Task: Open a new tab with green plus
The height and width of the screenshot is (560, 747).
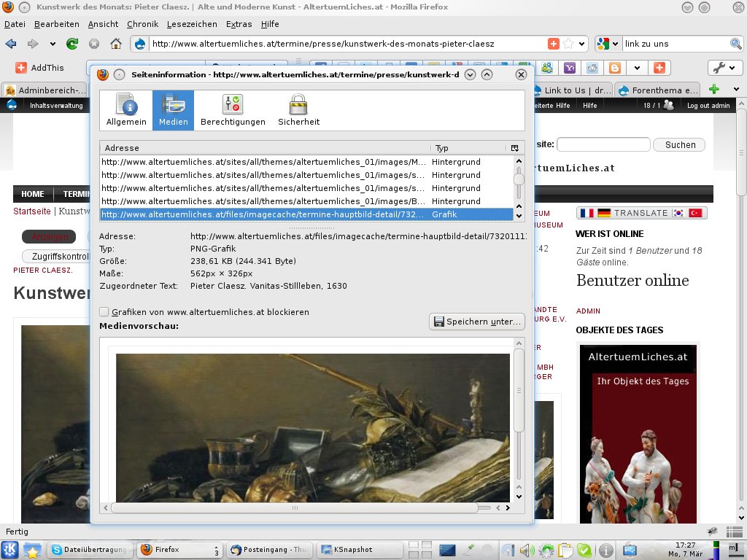Action: click(713, 90)
